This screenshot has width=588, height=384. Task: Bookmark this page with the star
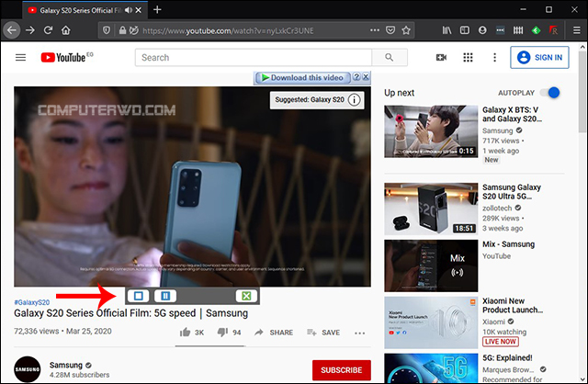(406, 30)
